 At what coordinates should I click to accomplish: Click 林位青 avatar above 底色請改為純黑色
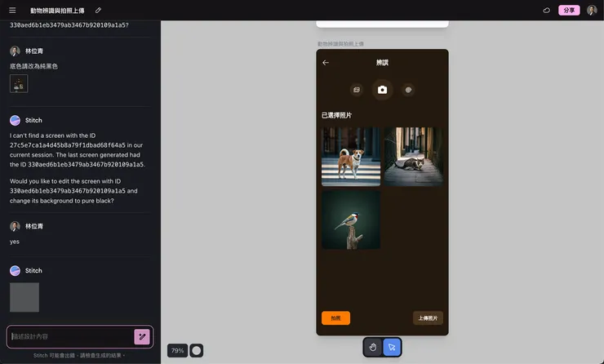pyautogui.click(x=15, y=51)
